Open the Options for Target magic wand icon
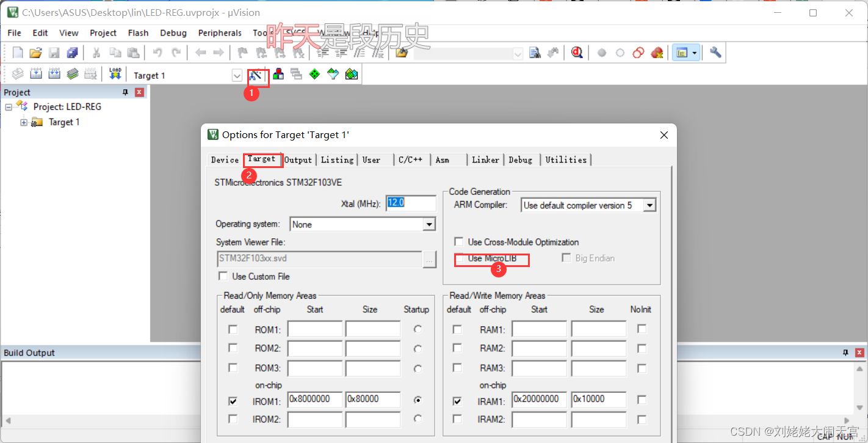The height and width of the screenshot is (443, 868). click(x=256, y=75)
